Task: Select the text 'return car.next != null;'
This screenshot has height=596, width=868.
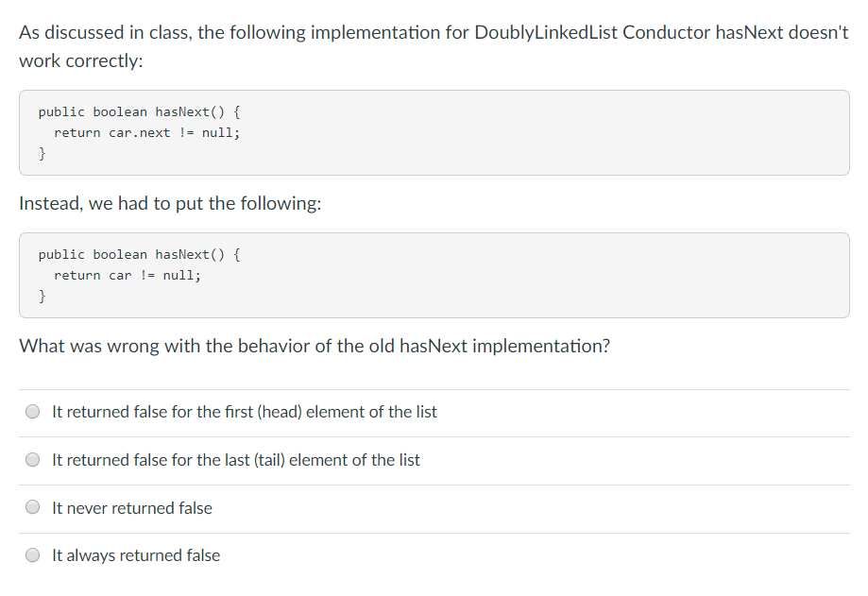Action: tap(149, 132)
